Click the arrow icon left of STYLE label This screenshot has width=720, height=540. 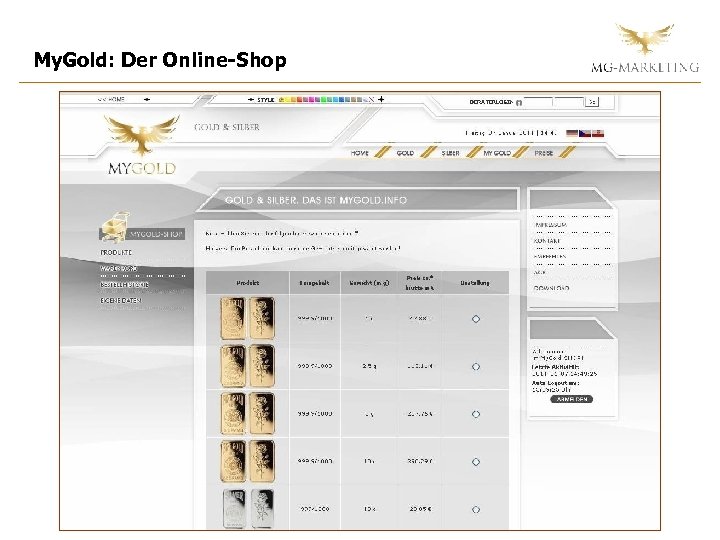point(251,99)
